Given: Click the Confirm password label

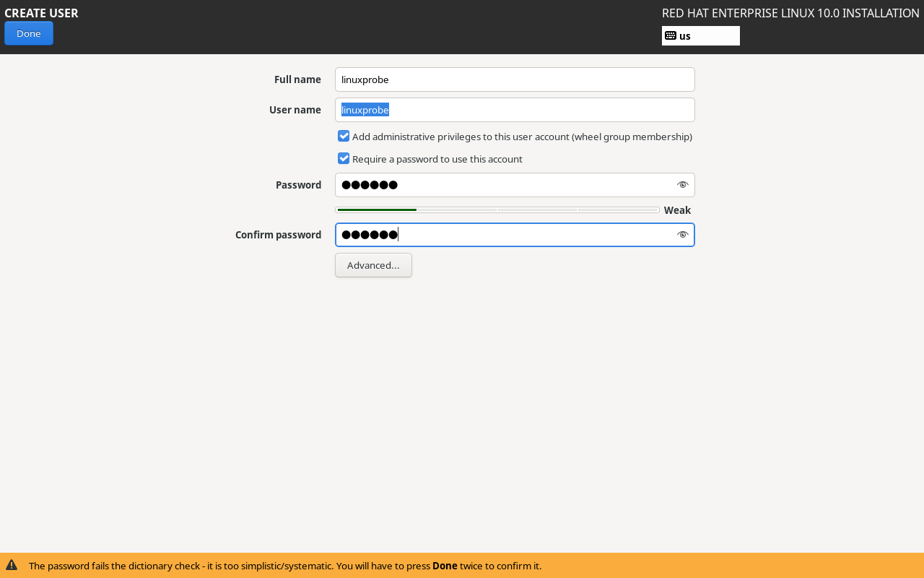Looking at the screenshot, I should [x=278, y=235].
